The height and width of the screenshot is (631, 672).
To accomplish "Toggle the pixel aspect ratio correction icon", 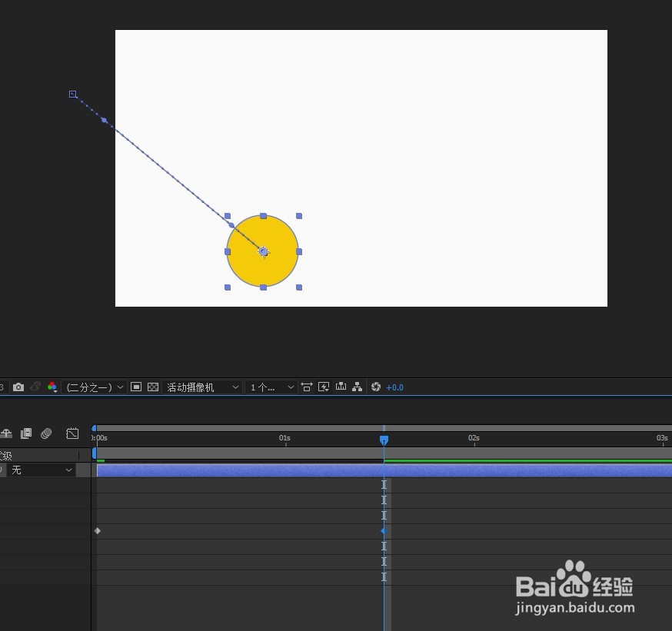I will 307,387.
